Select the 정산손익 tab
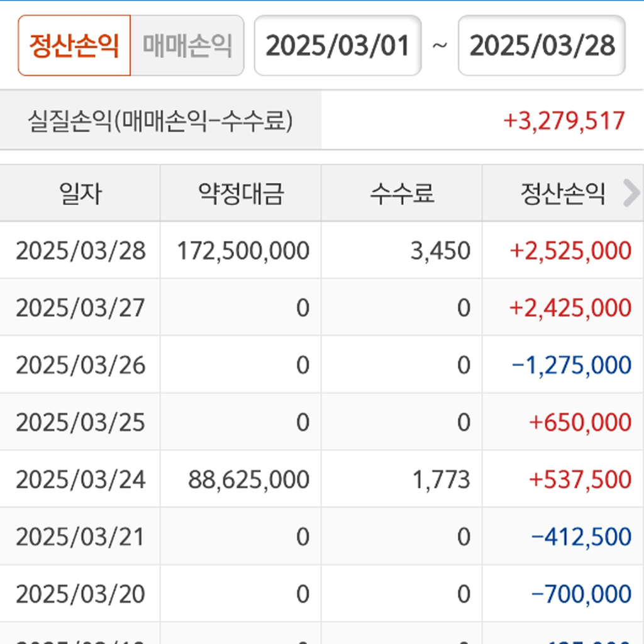 (x=74, y=46)
